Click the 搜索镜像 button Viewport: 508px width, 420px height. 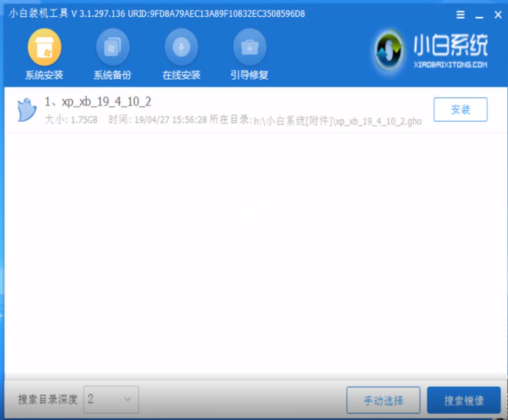pos(464,400)
